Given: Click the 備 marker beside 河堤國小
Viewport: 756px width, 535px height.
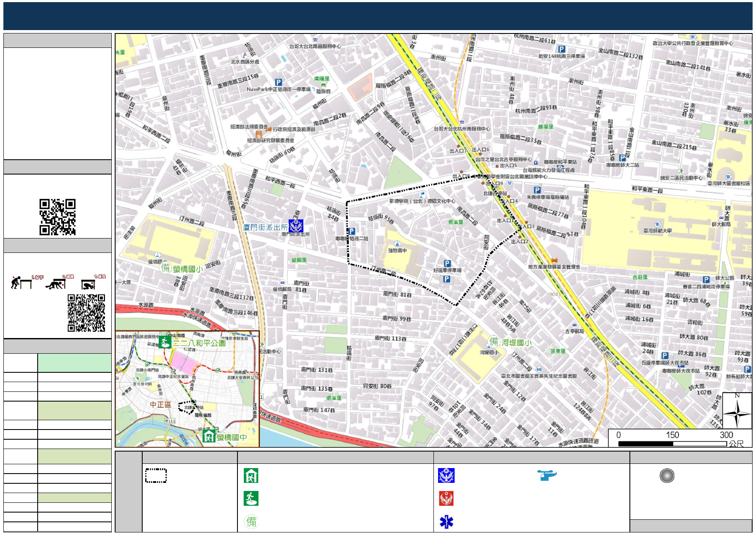Looking at the screenshot, I should 494,341.
